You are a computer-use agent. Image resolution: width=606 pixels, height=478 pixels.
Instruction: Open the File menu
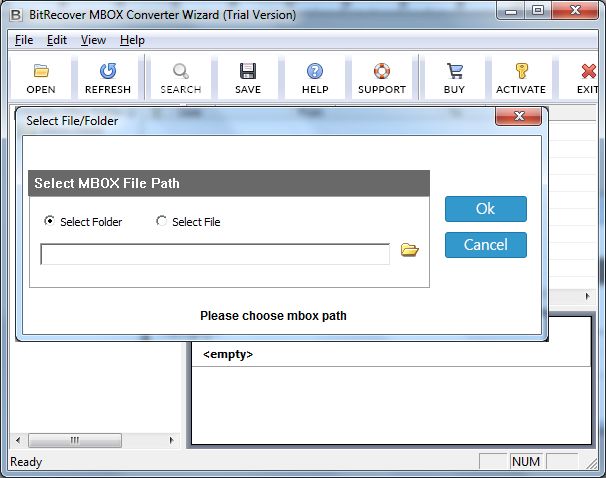(x=24, y=40)
